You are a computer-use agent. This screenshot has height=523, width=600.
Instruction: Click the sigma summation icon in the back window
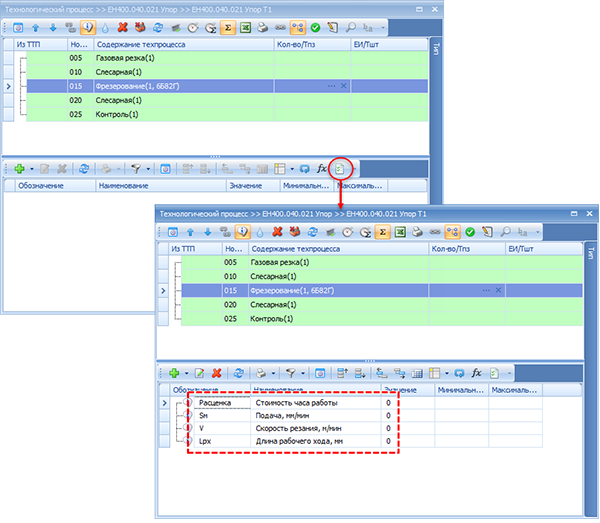pyautogui.click(x=228, y=28)
